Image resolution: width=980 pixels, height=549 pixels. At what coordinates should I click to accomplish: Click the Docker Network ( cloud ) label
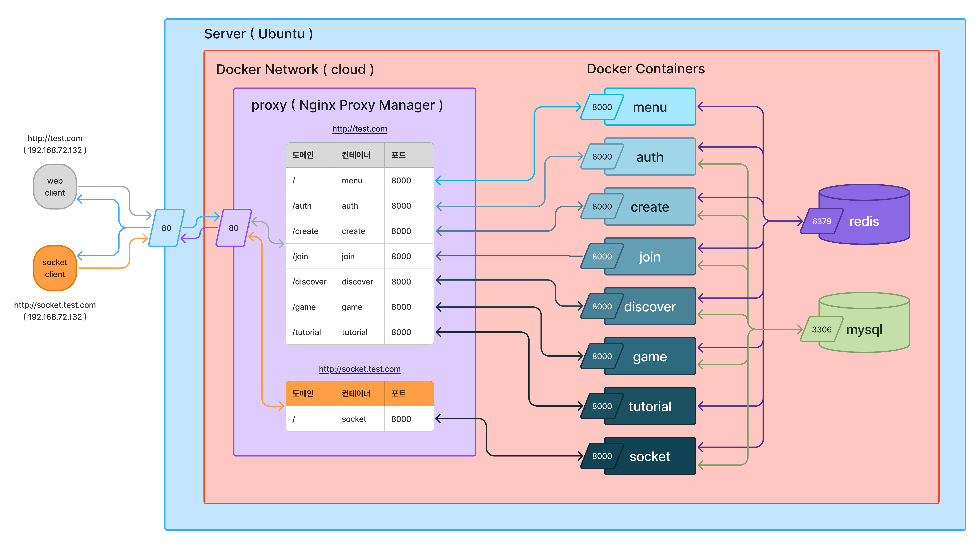click(295, 70)
